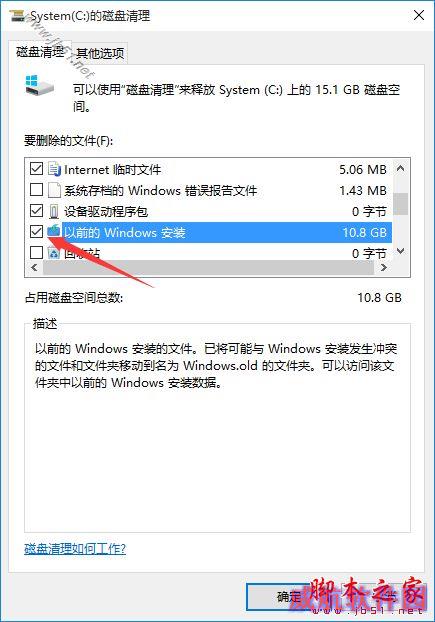Uncheck the 设备驱动程序包 checkbox
Image resolution: width=435 pixels, height=622 pixels.
click(36, 211)
